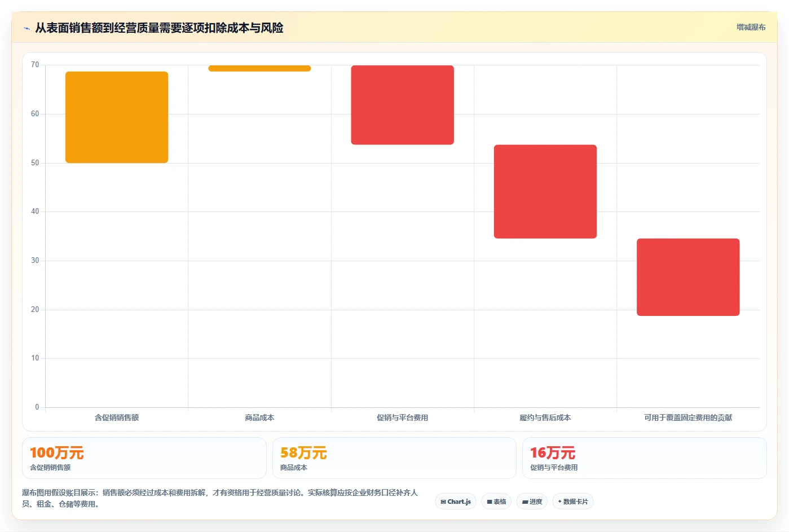Click the Chart.js chip

tap(456, 502)
